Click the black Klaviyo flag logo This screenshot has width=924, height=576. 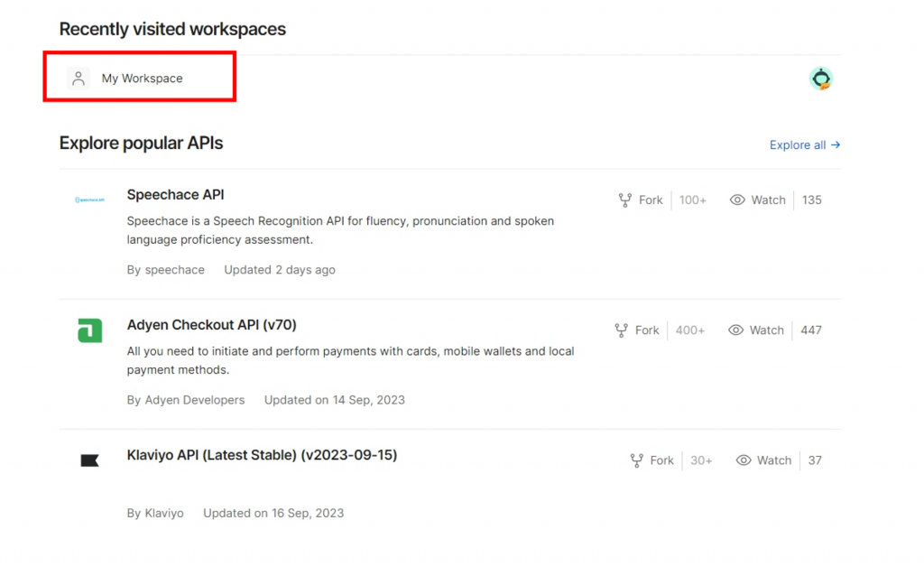[x=89, y=460]
